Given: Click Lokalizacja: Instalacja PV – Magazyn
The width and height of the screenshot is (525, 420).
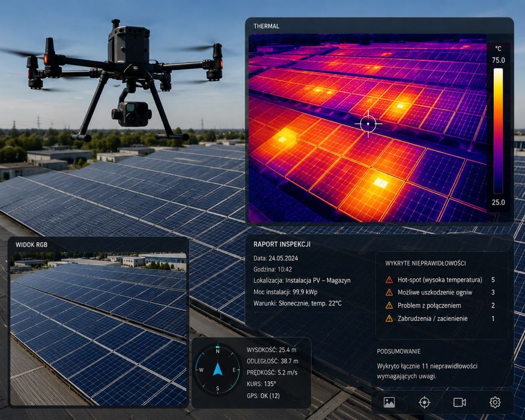Looking at the screenshot, I should click(302, 281).
